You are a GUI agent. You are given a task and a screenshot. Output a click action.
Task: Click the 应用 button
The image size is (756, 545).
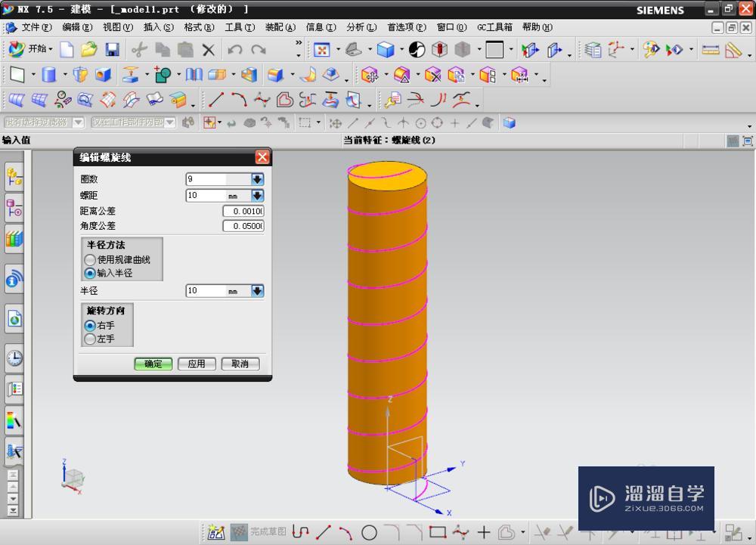pyautogui.click(x=197, y=364)
